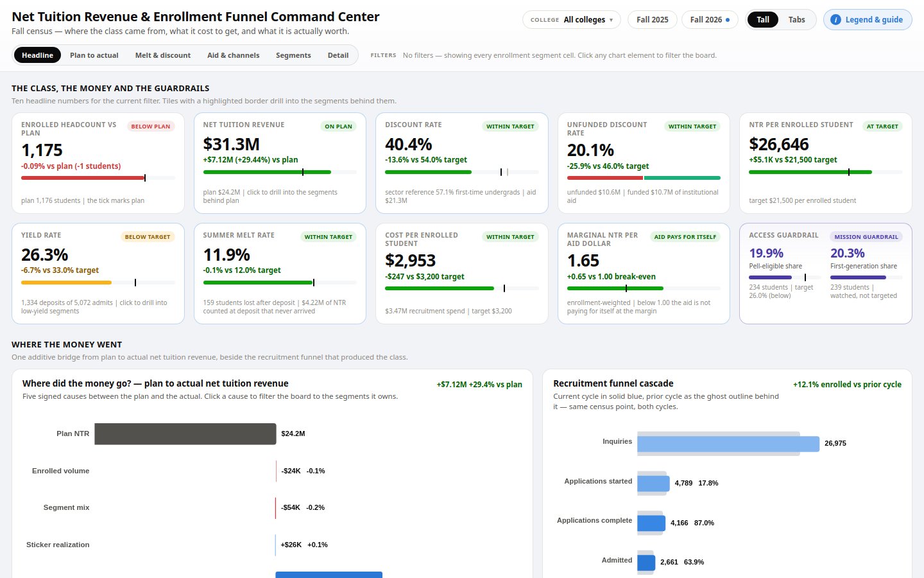Image resolution: width=924 pixels, height=578 pixels.
Task: Click the NTR per Enrolled Student bar
Action: click(826, 172)
